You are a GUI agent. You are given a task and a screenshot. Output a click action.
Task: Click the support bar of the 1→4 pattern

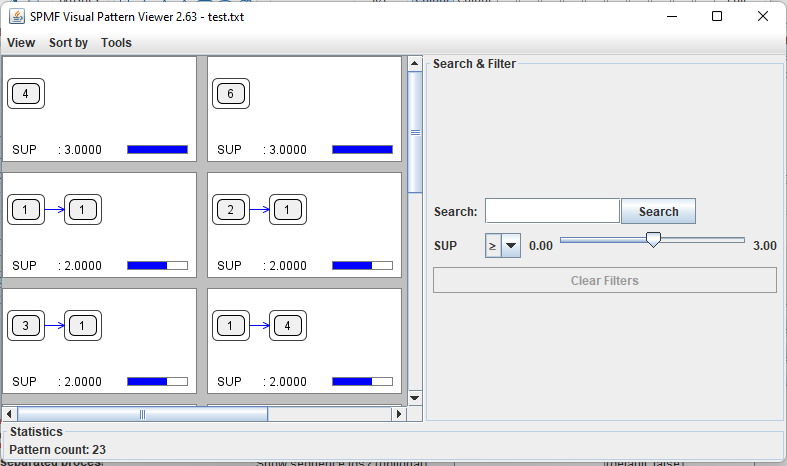pos(362,381)
